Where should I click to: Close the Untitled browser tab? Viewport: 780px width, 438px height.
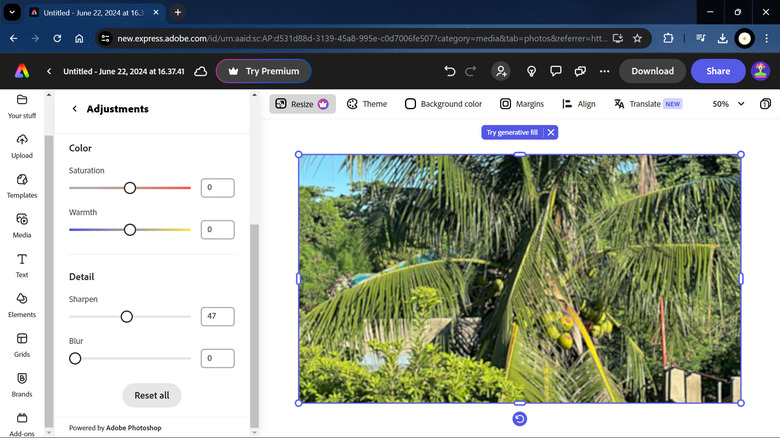(x=156, y=12)
